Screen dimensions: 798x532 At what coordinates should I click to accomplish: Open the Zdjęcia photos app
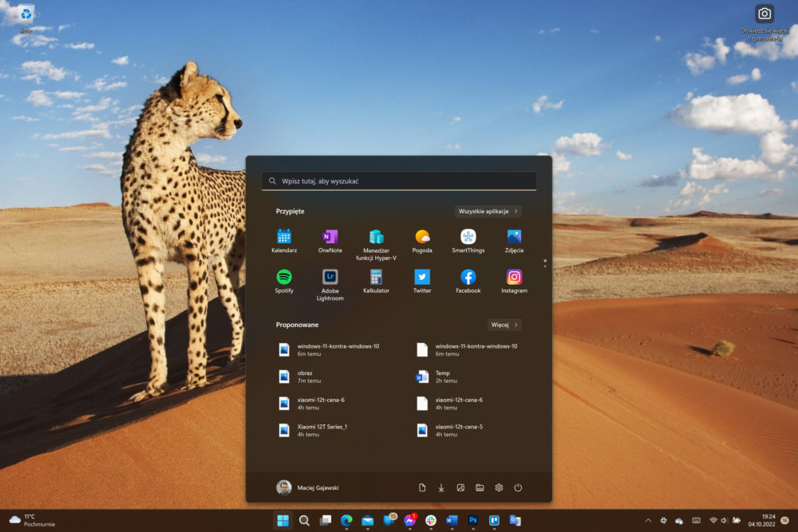pyautogui.click(x=514, y=241)
